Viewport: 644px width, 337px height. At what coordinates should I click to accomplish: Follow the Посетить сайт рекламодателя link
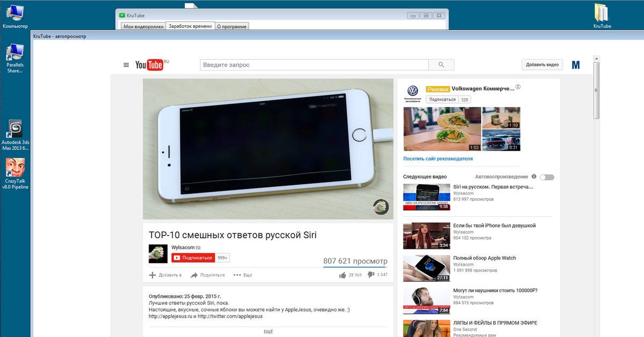point(438,159)
